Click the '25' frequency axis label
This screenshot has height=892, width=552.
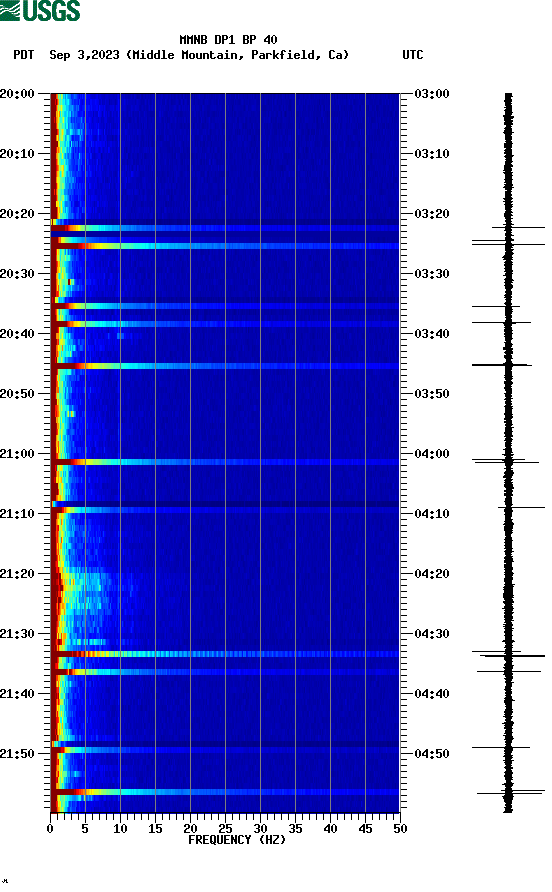coord(225,829)
